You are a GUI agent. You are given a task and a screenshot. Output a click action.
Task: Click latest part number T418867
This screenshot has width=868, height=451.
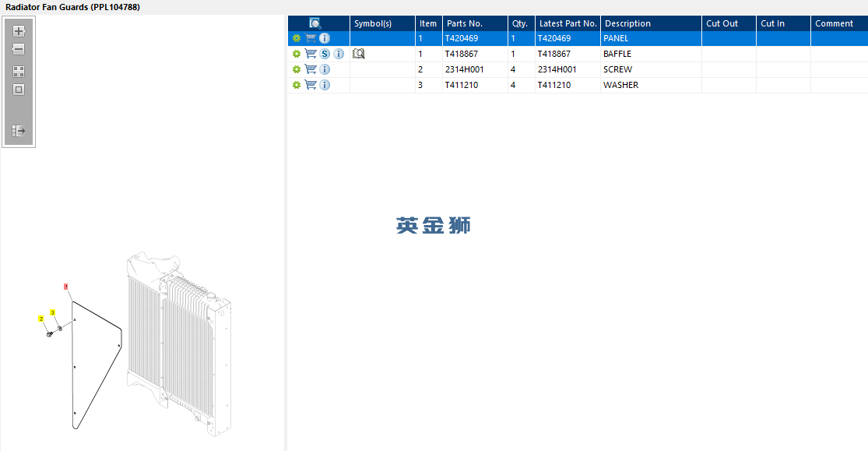(568, 54)
